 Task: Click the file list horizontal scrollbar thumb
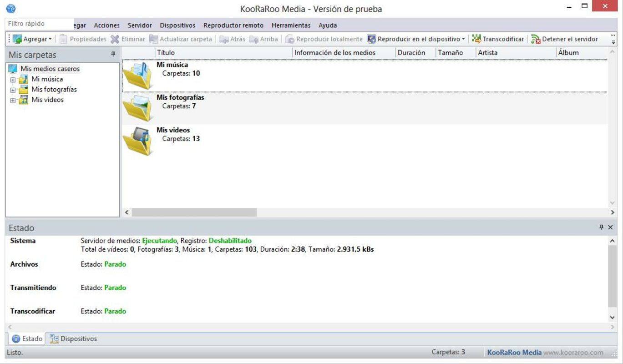[194, 212]
